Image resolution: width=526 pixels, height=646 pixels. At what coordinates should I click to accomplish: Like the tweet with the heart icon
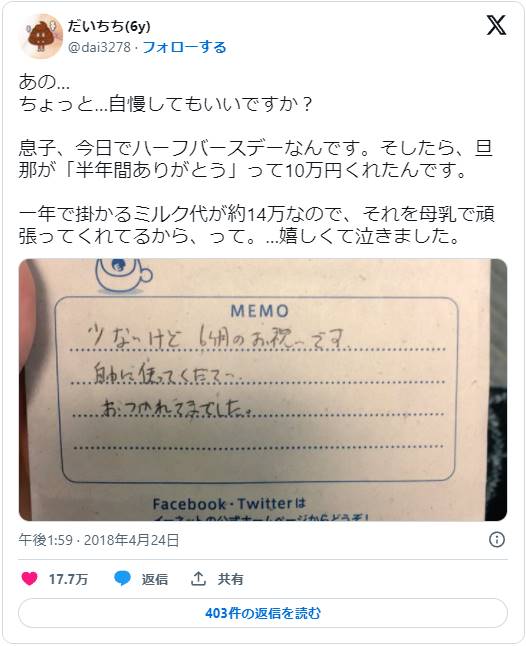(29, 579)
